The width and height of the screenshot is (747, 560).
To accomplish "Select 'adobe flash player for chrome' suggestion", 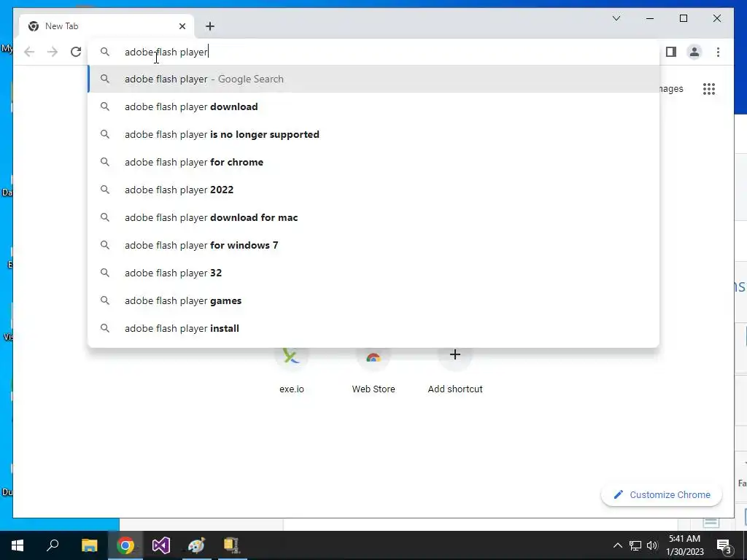I will coord(374,162).
